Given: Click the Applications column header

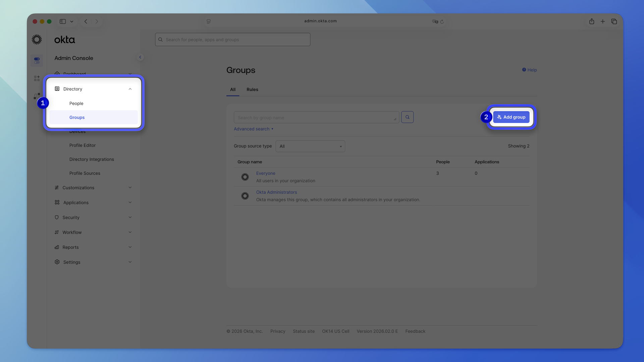Looking at the screenshot, I should click(x=487, y=162).
